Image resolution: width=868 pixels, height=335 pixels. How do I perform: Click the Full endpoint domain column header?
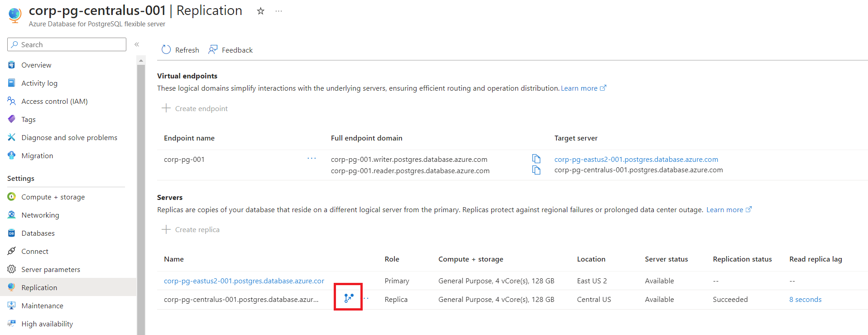tap(366, 138)
